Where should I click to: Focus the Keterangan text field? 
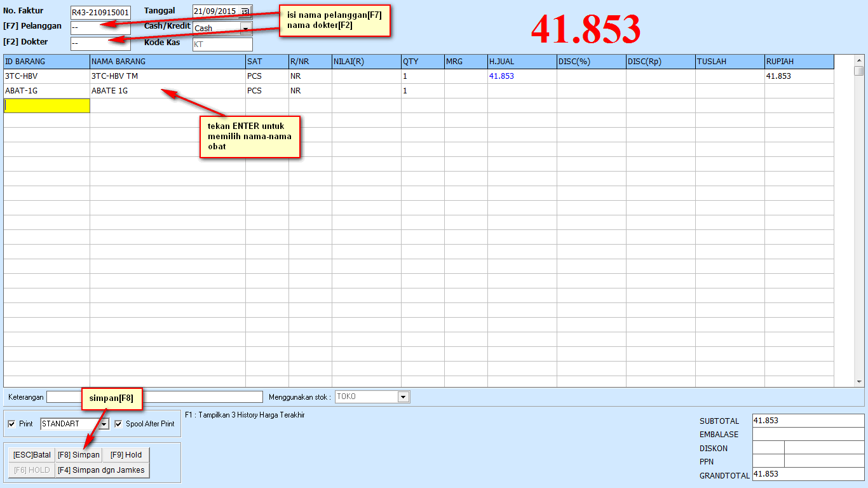point(154,397)
